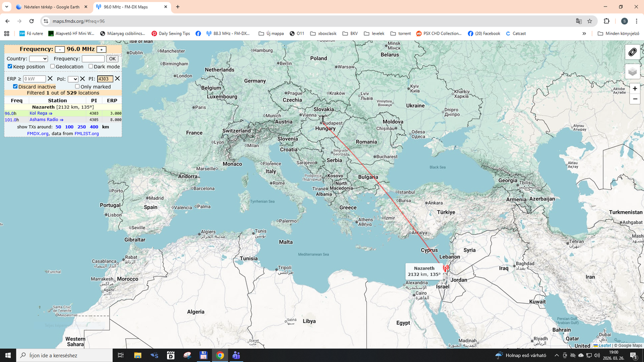Show transmitters around 400 km
This screenshot has height=362, width=644.
pos(94,127)
